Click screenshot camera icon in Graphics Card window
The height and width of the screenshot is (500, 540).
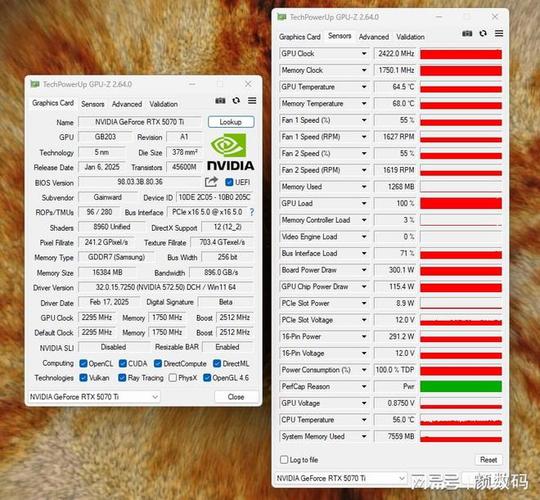pyautogui.click(x=220, y=101)
